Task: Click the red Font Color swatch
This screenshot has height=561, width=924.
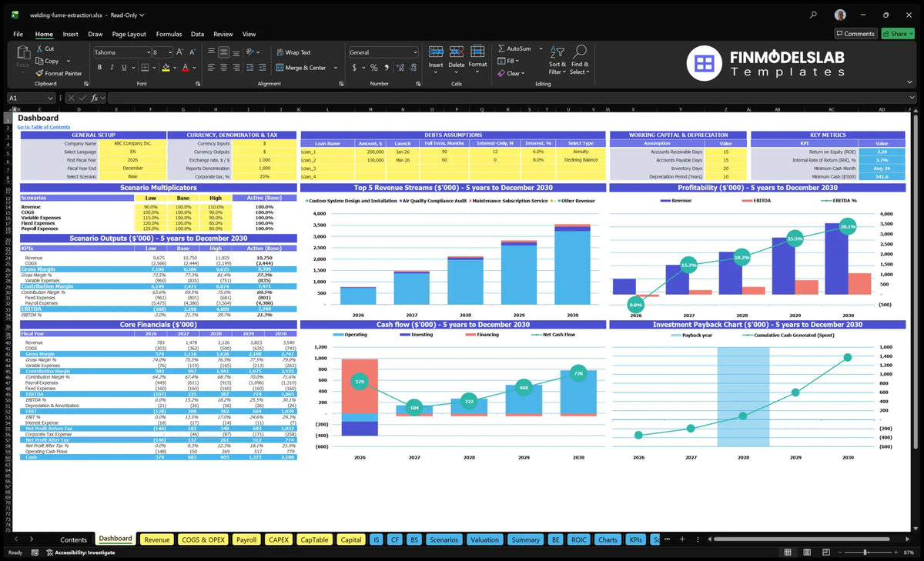Action: point(185,68)
